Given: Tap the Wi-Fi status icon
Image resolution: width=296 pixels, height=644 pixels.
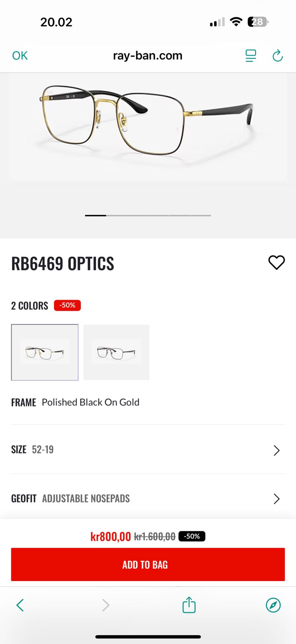Looking at the screenshot, I should [x=236, y=22].
